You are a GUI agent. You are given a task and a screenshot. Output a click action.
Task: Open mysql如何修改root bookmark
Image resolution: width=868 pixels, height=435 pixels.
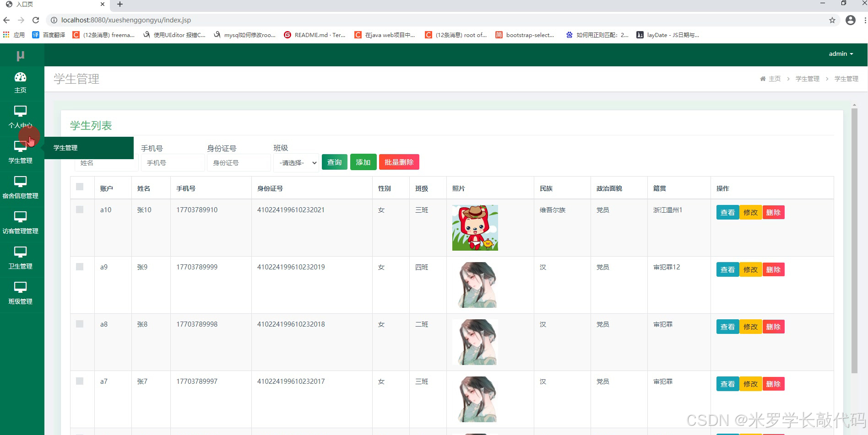[244, 35]
